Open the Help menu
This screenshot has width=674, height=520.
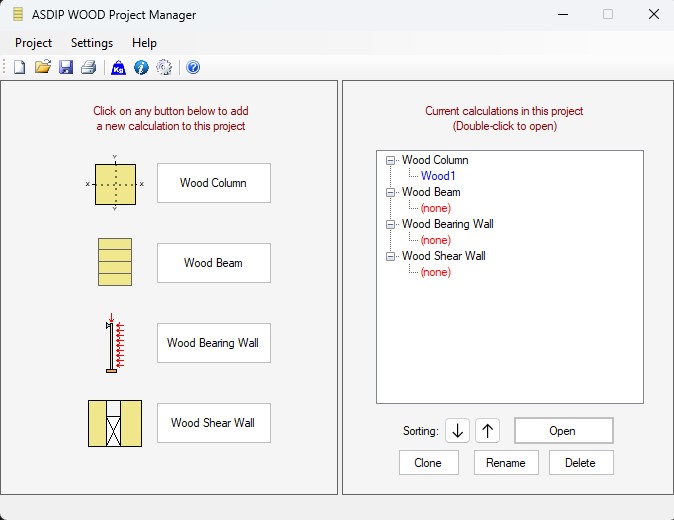(144, 43)
